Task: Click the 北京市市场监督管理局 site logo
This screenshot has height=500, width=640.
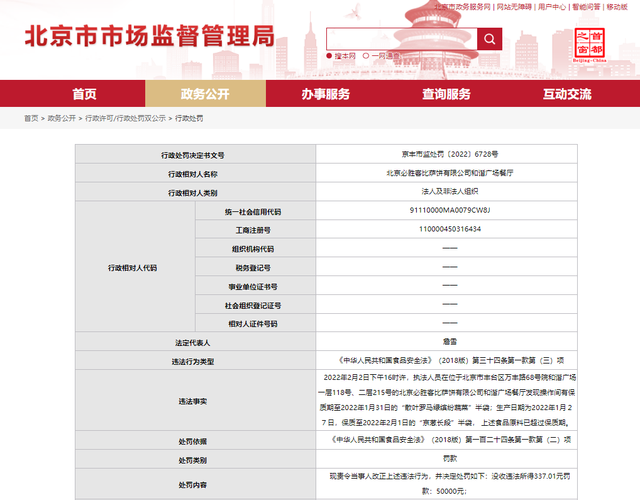Action: tap(148, 38)
